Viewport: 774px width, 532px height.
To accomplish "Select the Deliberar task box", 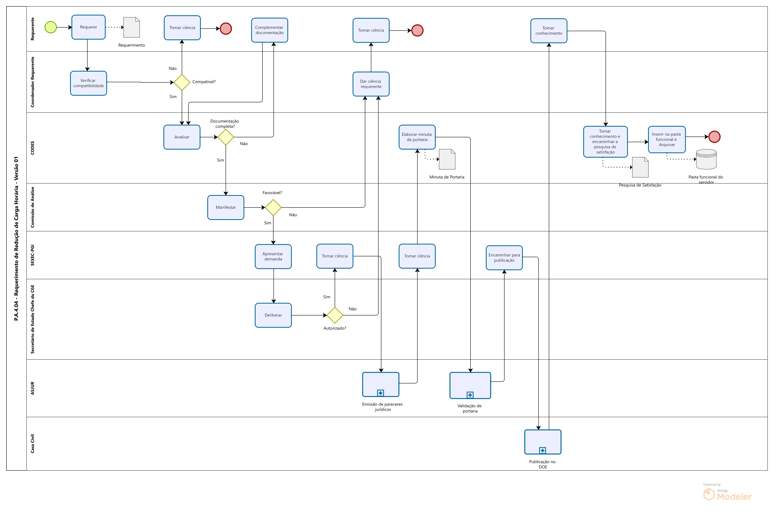I will coord(273,315).
